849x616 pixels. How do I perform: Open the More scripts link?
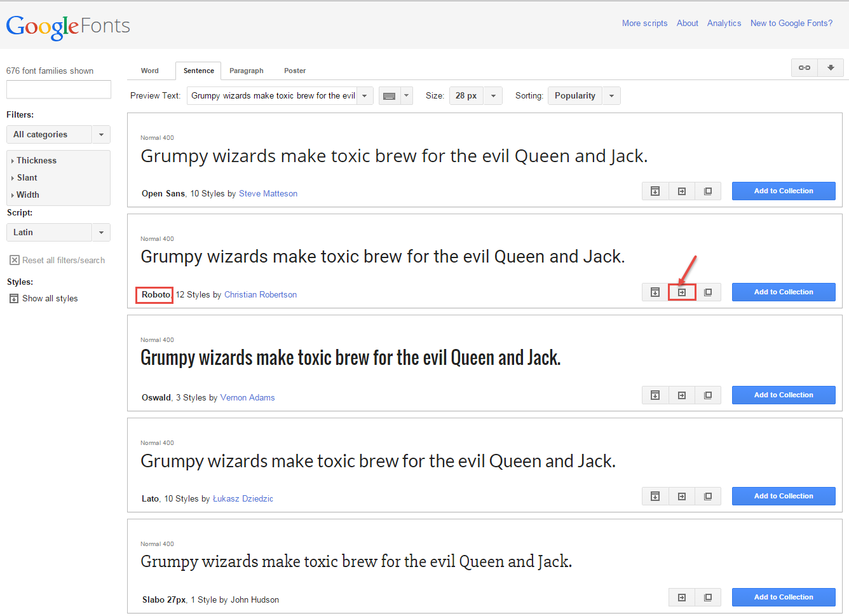pos(644,23)
